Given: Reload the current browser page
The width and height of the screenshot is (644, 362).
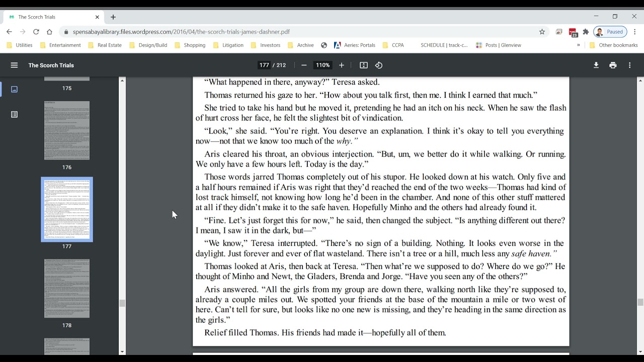Looking at the screenshot, I should point(36,32).
